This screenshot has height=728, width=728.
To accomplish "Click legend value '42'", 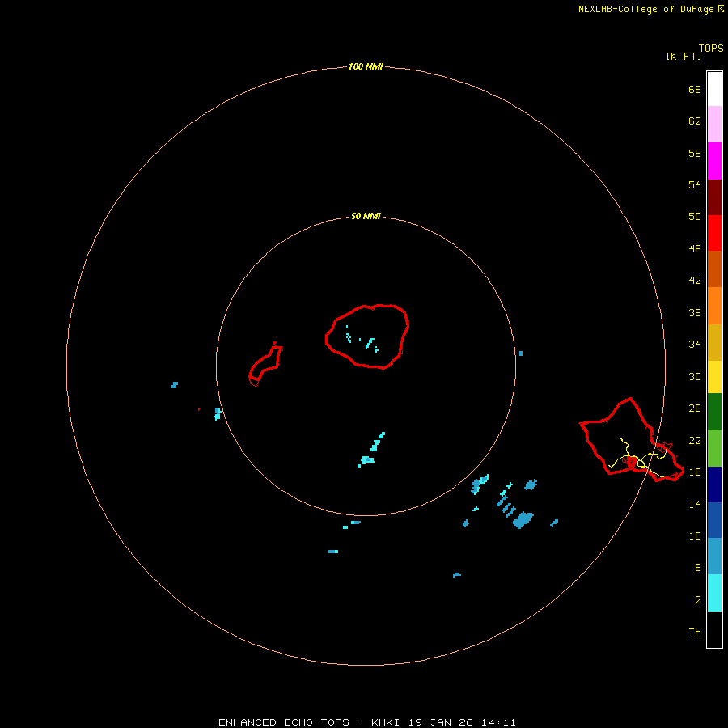I will pyautogui.click(x=695, y=280).
